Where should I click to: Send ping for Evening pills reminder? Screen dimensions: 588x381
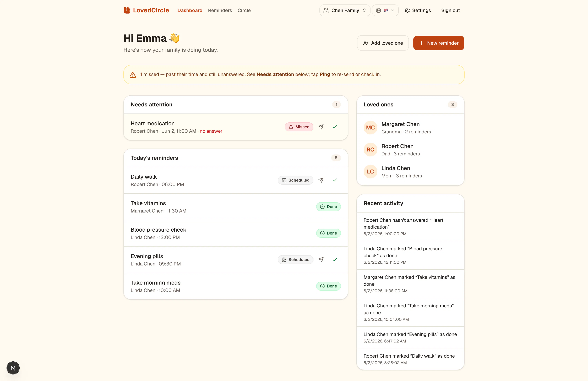tap(321, 259)
